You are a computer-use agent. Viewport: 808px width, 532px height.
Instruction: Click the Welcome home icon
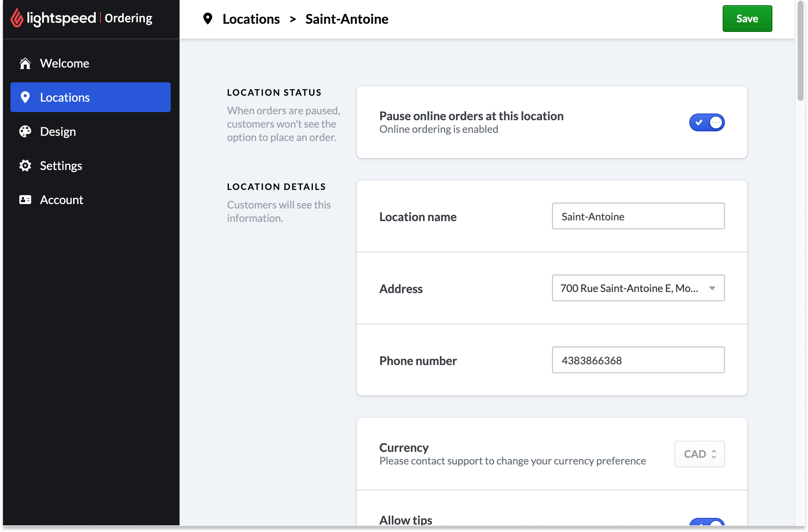[x=25, y=63]
